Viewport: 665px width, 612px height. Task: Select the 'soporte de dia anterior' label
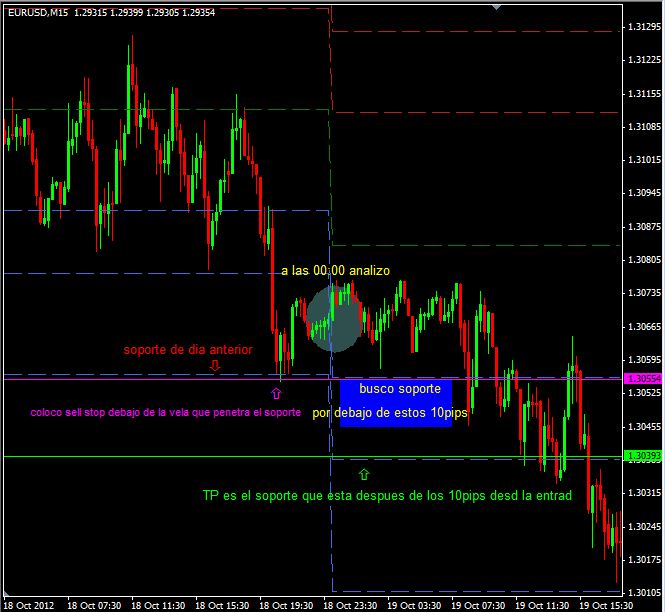pyautogui.click(x=188, y=349)
